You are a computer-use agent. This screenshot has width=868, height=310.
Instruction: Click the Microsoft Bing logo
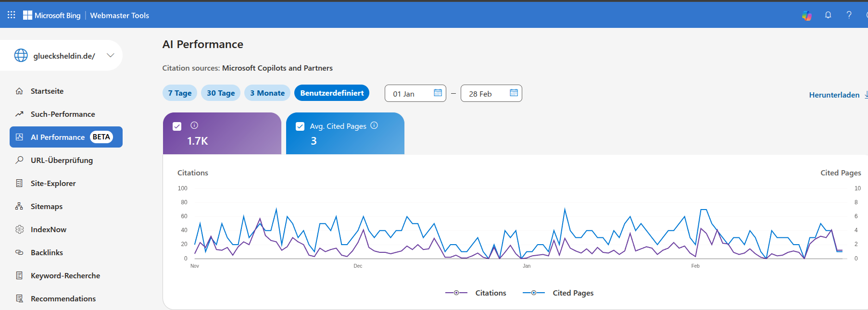52,15
